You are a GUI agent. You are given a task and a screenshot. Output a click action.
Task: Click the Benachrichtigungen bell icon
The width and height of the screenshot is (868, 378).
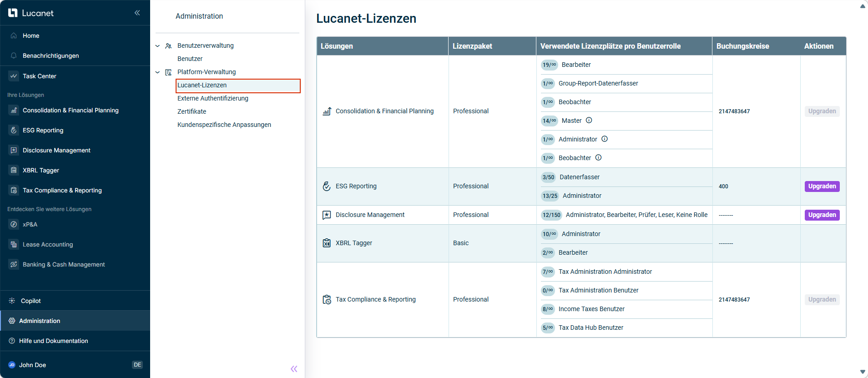14,55
